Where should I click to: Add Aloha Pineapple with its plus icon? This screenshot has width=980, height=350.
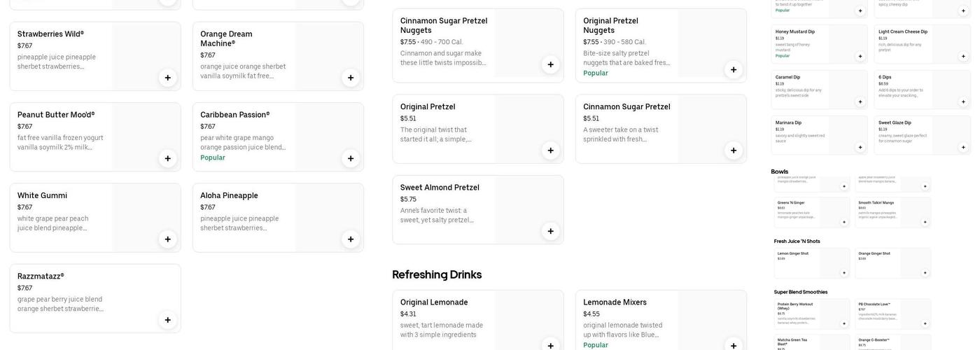(351, 239)
